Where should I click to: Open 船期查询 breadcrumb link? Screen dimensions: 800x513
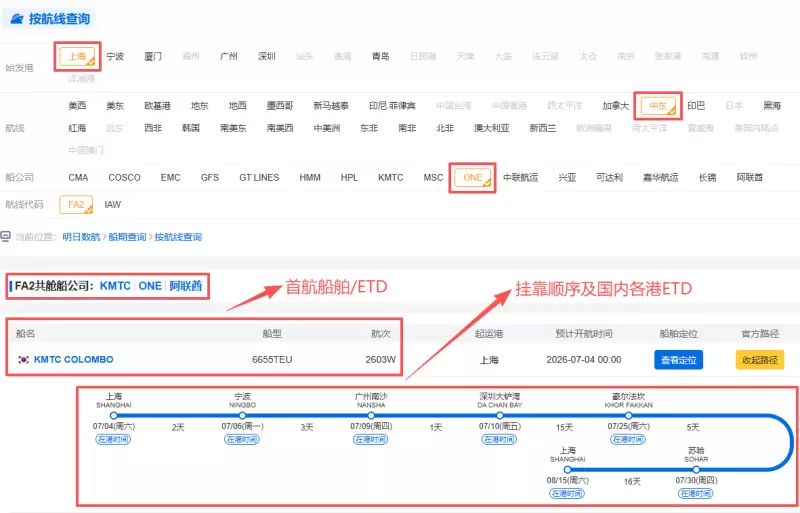coord(127,237)
